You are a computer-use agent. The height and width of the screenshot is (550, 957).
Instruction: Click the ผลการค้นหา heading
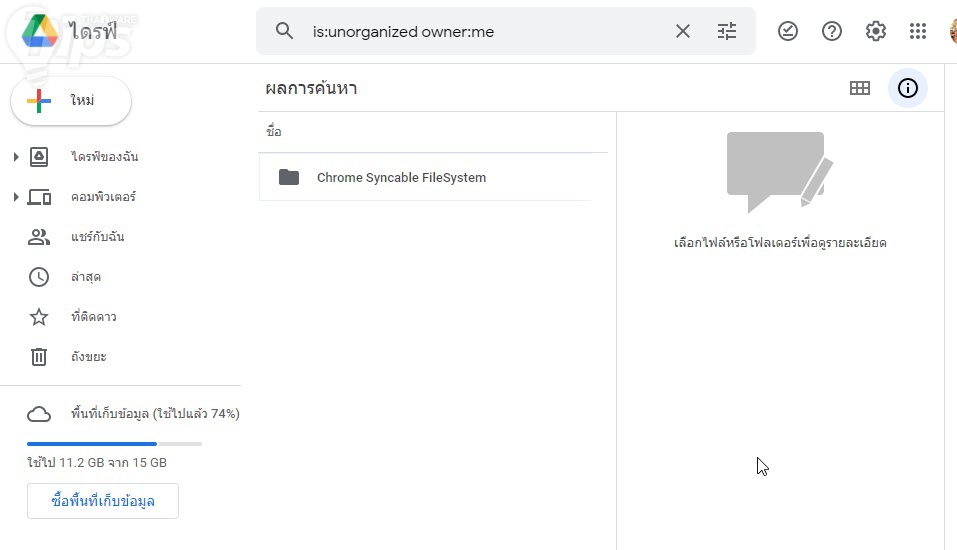(x=311, y=89)
